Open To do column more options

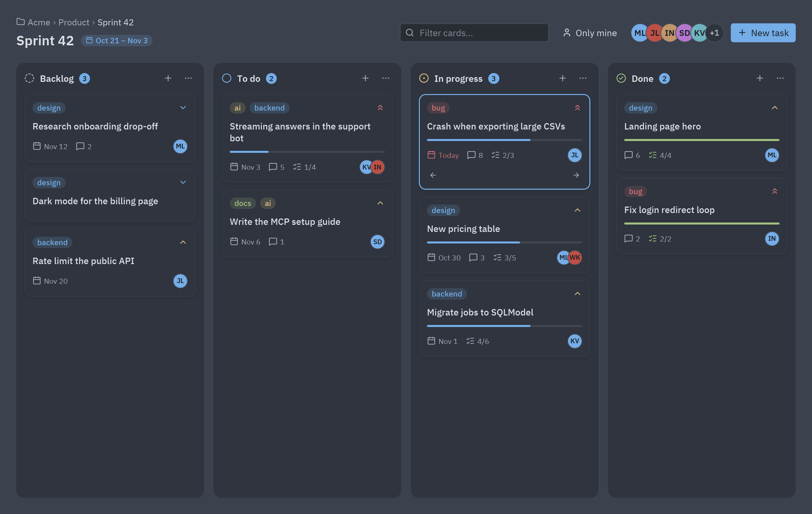[x=386, y=78]
